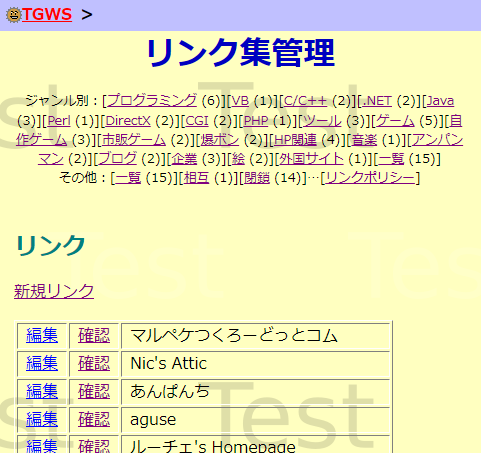Open the HP関連 genre link
Viewport: 481px width, 453px height.
coord(295,140)
